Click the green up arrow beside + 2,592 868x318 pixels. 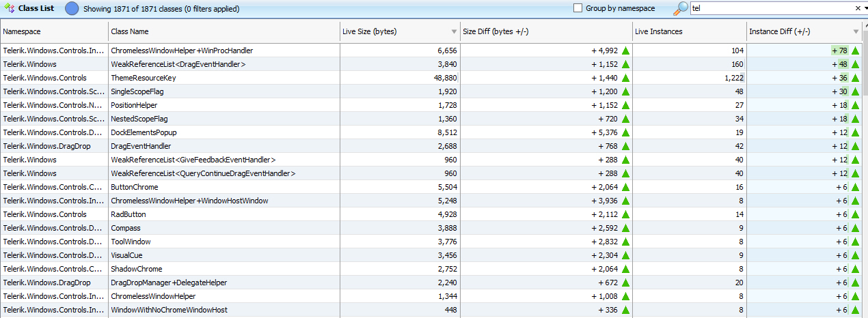(625, 228)
